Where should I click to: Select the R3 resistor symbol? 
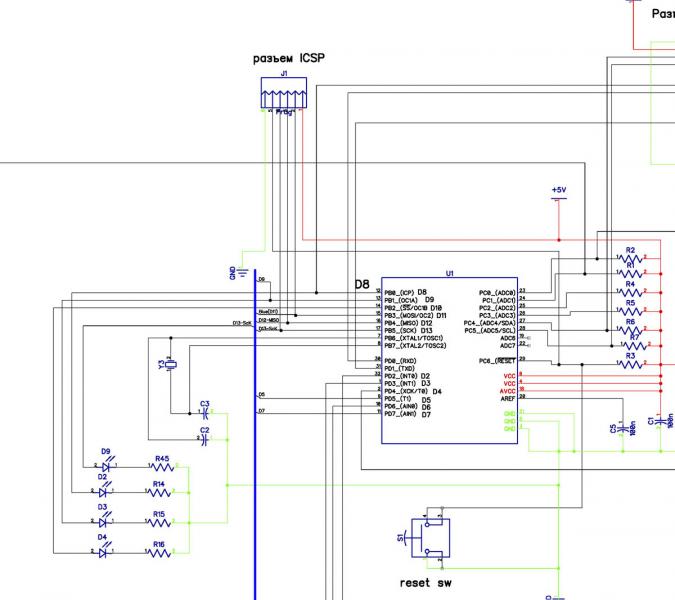click(631, 364)
